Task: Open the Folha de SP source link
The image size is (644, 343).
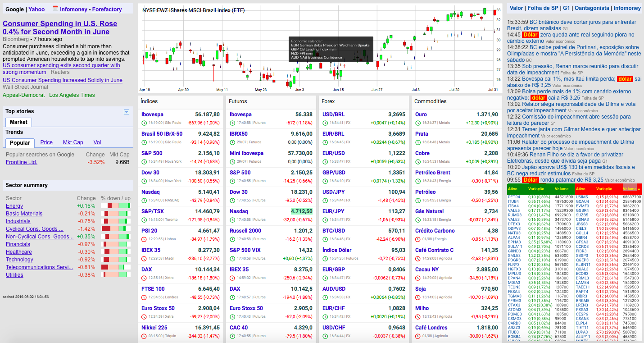Action: 543,8
